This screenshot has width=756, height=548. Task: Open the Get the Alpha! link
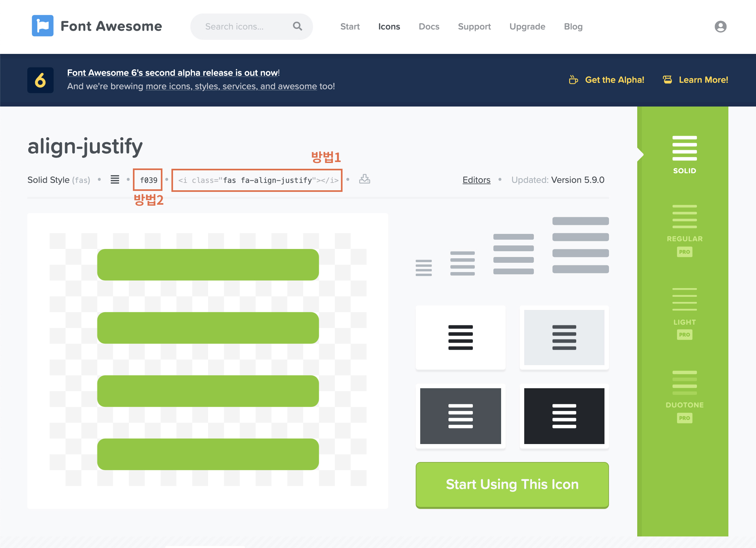coord(614,80)
